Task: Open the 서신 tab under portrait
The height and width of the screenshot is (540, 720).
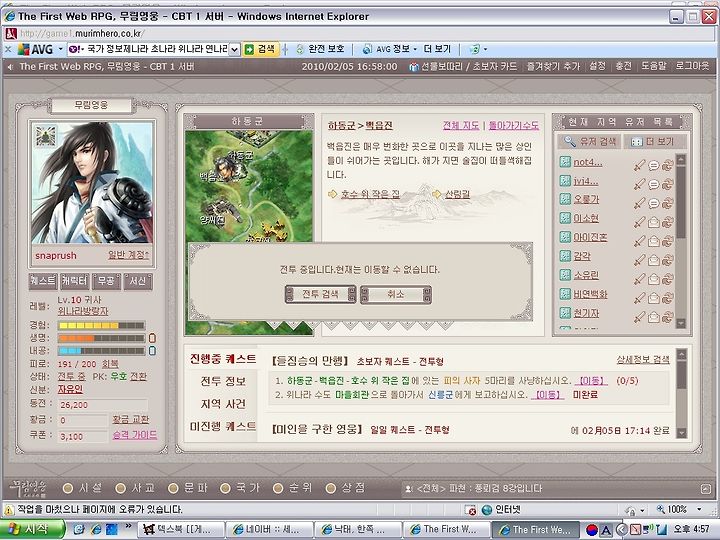Action: [x=138, y=281]
